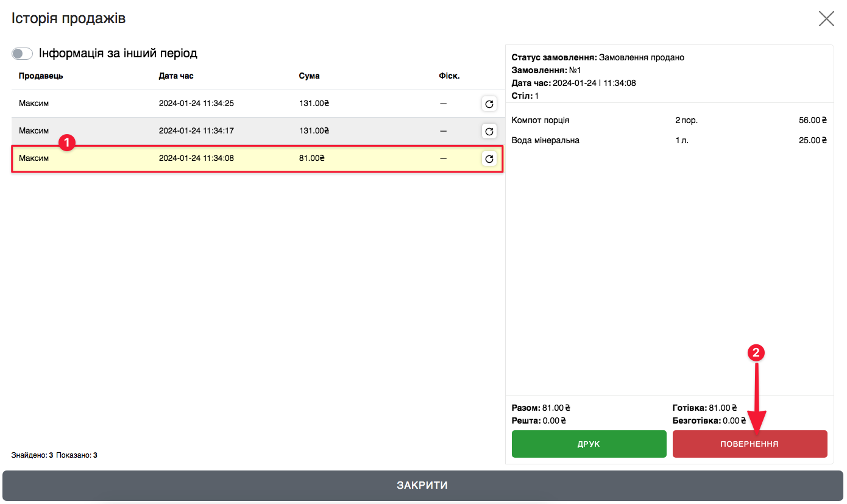Select the sale made at 11:34:17
This screenshot has width=847, height=504.
point(196,131)
